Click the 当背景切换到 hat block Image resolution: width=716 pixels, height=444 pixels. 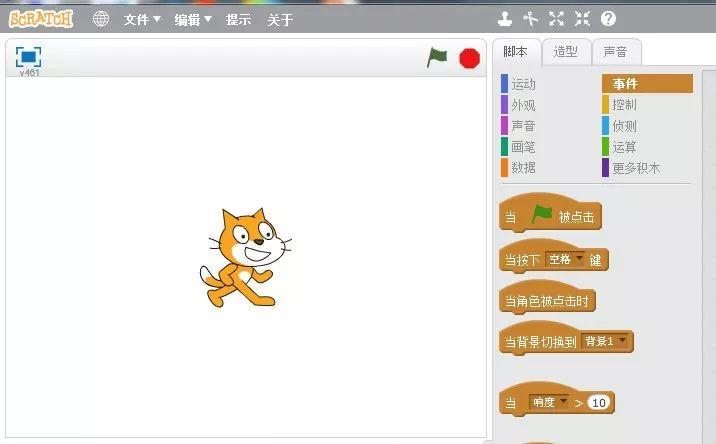(x=566, y=338)
